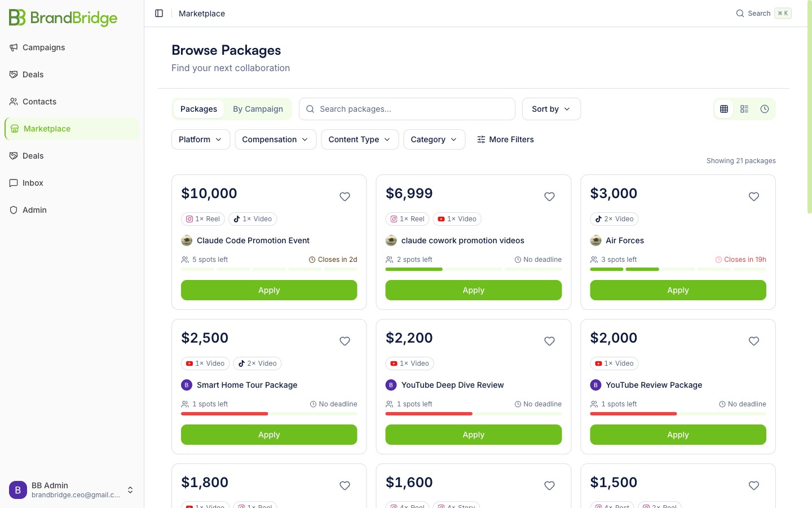Screen dimensions: 812x508
Task: Open the Admin section in sidebar
Action: point(34,210)
